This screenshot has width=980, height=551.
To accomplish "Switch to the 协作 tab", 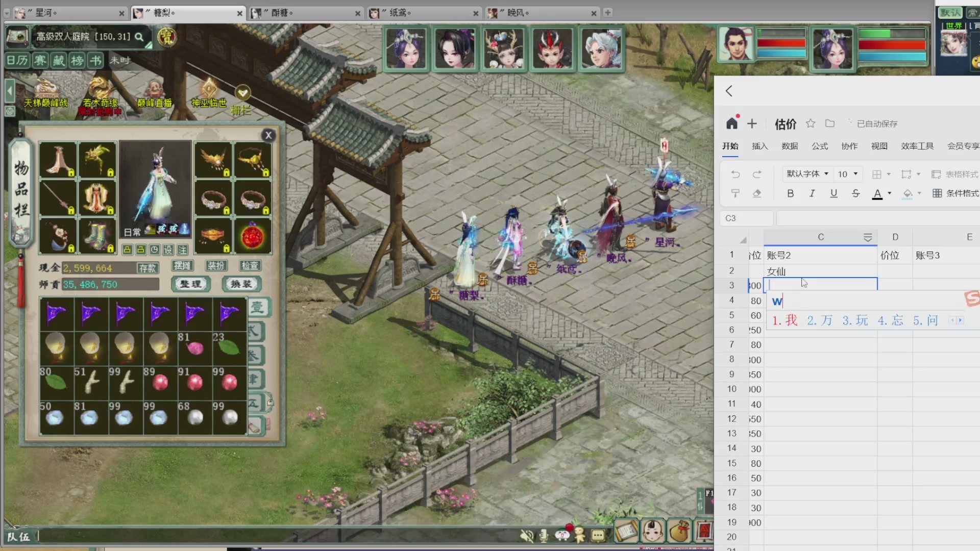I will (x=849, y=146).
